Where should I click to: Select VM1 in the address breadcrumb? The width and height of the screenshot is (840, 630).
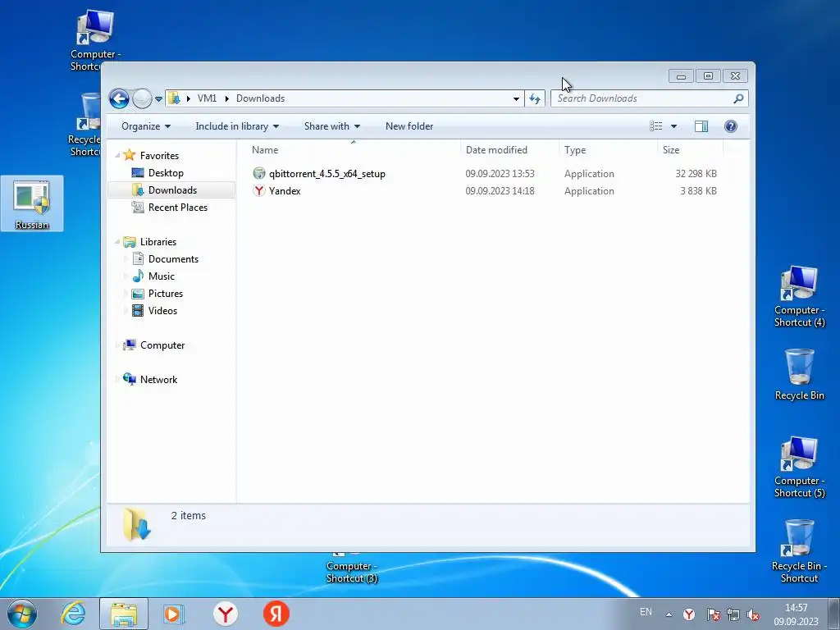click(207, 98)
